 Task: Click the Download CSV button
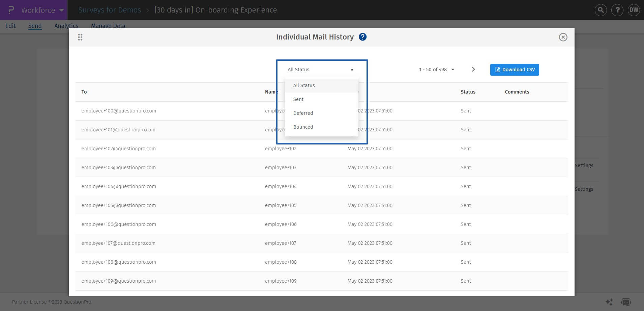point(515,70)
